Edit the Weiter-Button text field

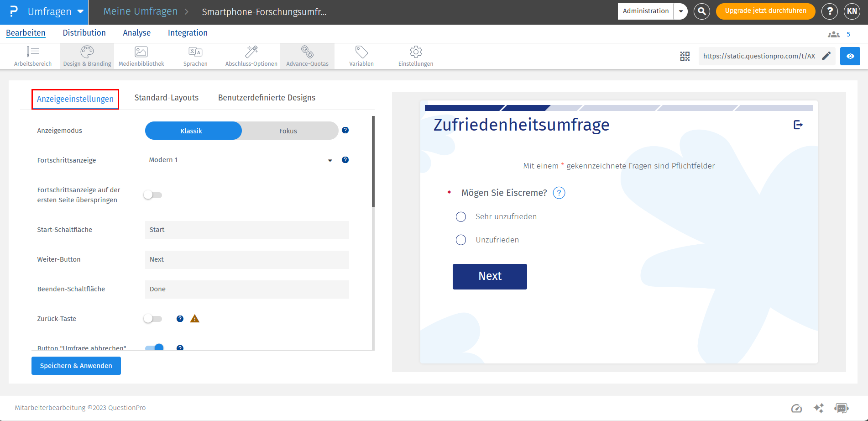[246, 259]
